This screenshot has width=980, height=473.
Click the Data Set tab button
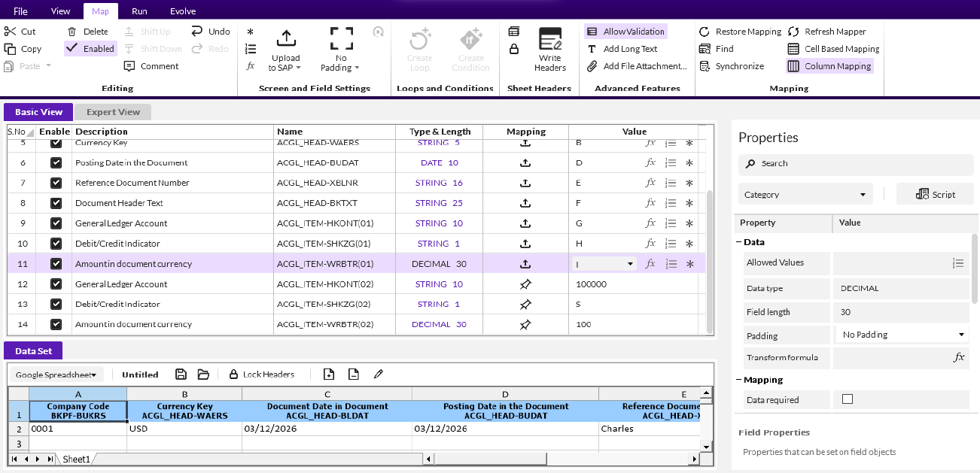pos(33,350)
